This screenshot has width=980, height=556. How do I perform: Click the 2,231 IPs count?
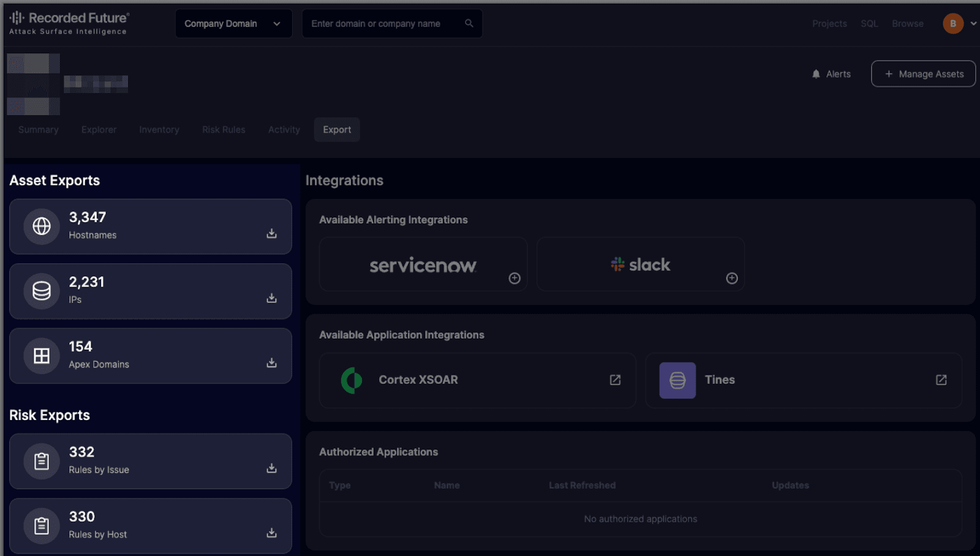click(x=86, y=282)
